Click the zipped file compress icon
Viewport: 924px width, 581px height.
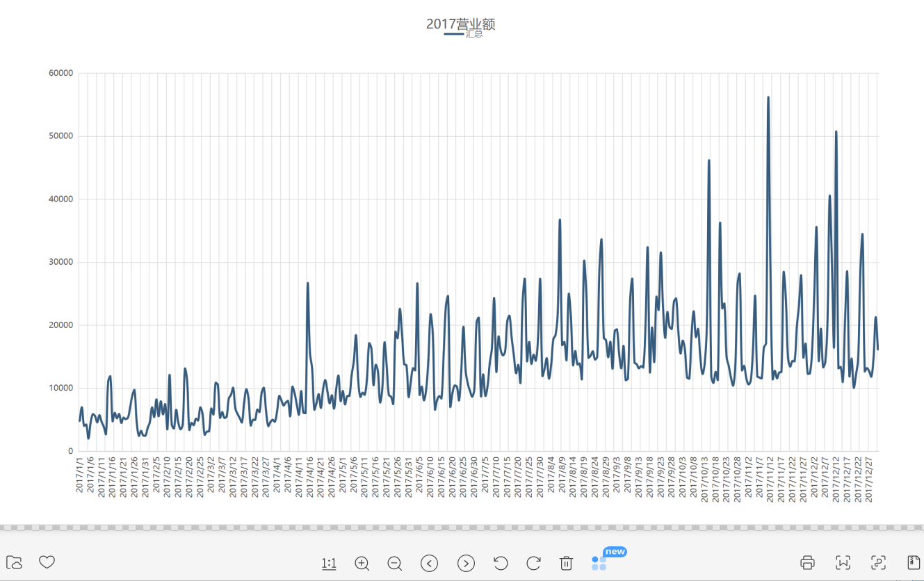(914, 562)
